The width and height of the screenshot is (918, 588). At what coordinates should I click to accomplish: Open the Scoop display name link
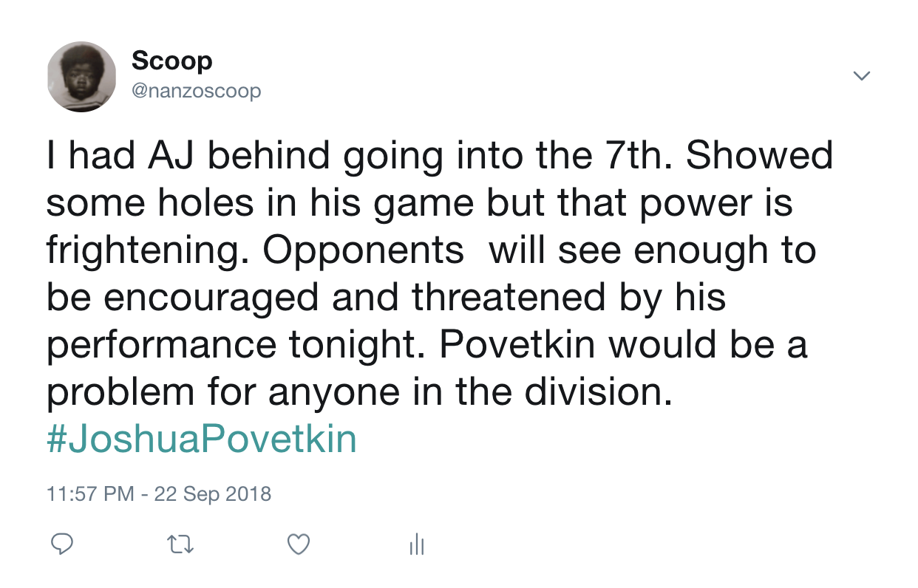[171, 61]
